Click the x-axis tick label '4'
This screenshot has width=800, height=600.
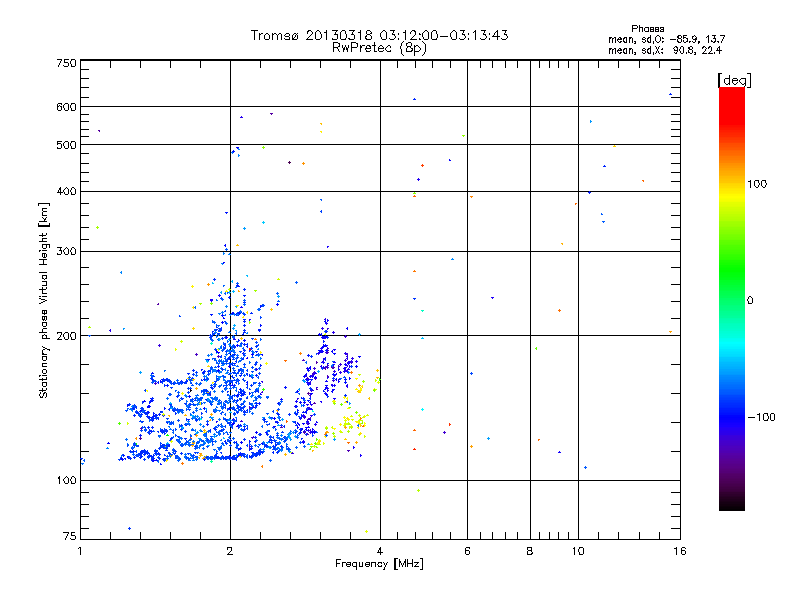[x=380, y=551]
